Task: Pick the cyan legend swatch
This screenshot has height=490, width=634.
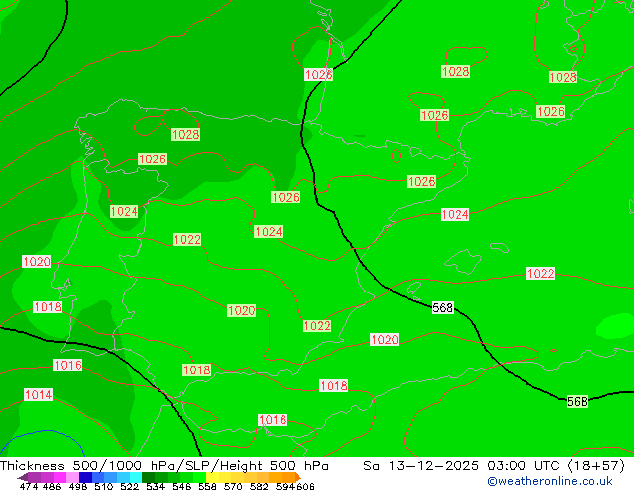Action: (x=136, y=477)
